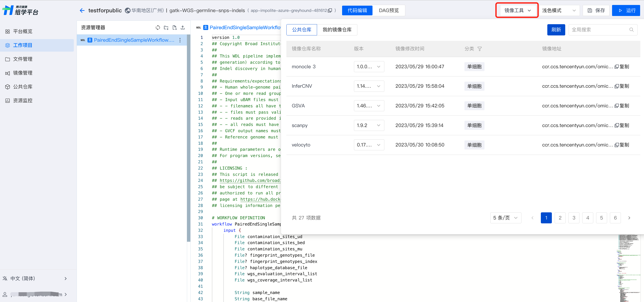This screenshot has width=644, height=302.
Task: Open the three-dot menu for PairedEndSingleSampleWorkflow file
Action: pos(180,40)
